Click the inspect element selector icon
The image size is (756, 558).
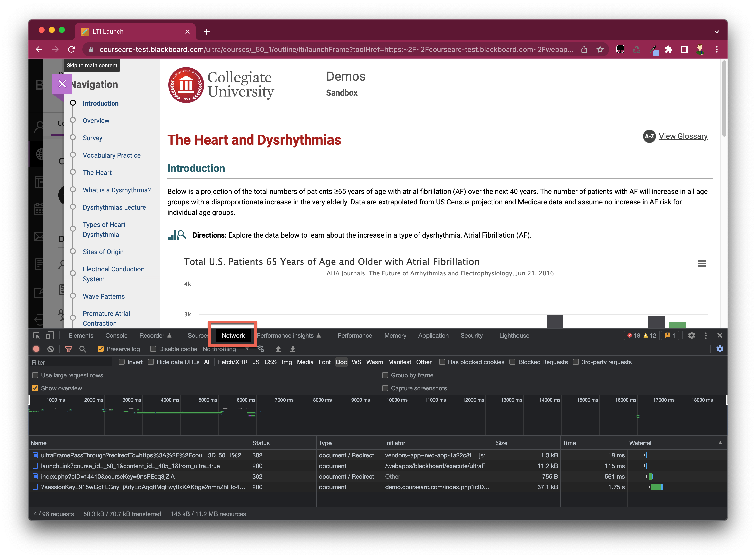36,335
